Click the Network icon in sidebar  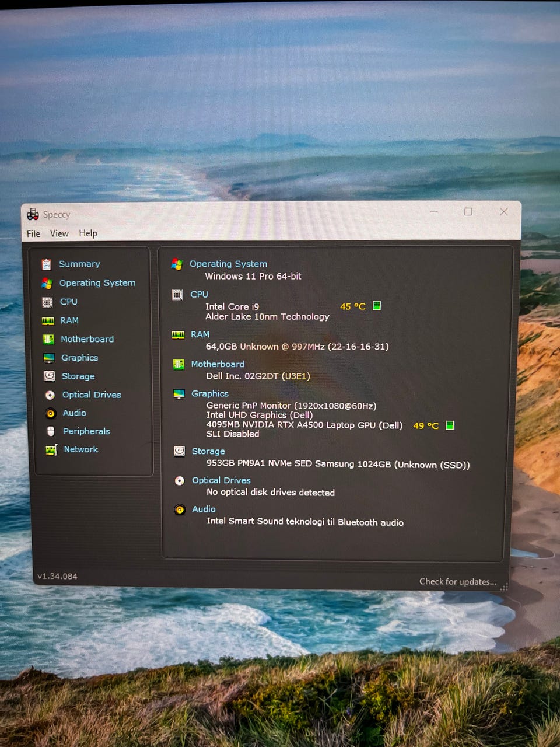click(51, 450)
